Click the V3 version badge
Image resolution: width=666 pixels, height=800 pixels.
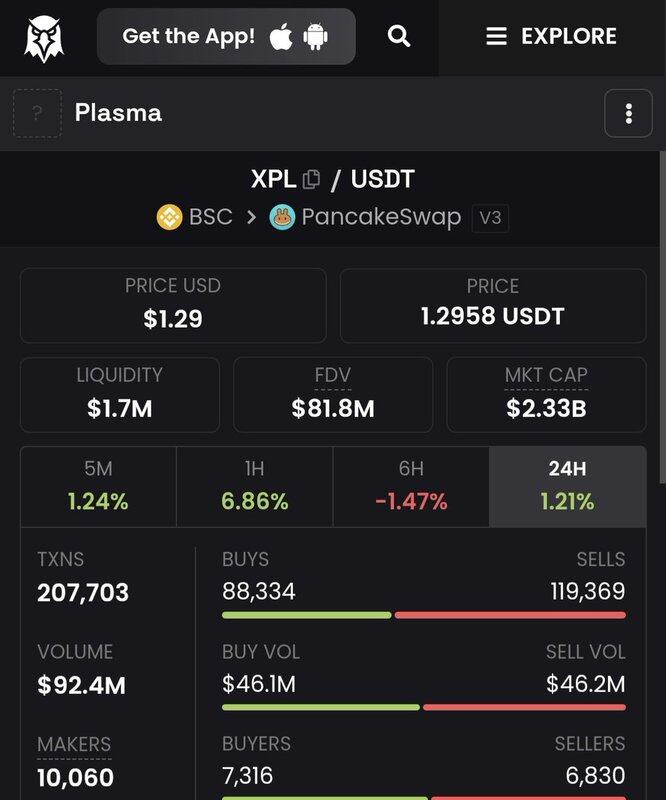[x=490, y=218]
